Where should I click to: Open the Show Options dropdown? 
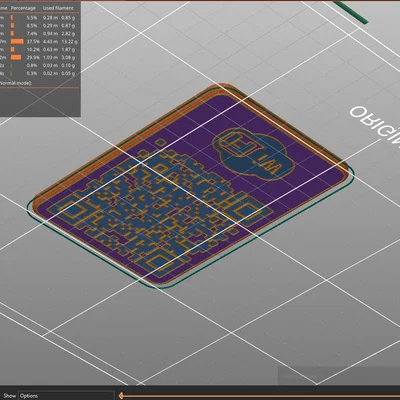(x=66, y=396)
